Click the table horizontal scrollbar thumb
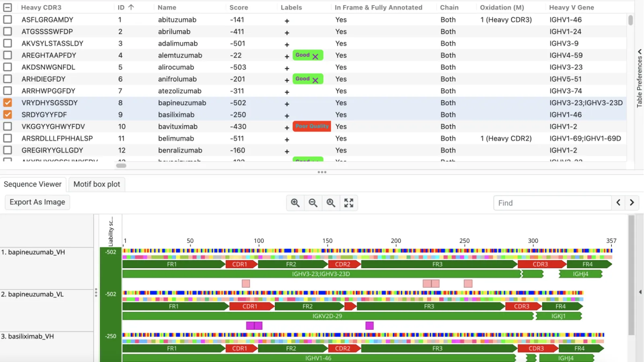644x362 pixels. pos(121,165)
